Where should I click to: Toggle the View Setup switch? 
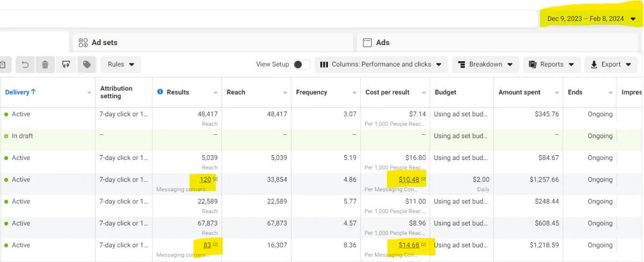301,64
